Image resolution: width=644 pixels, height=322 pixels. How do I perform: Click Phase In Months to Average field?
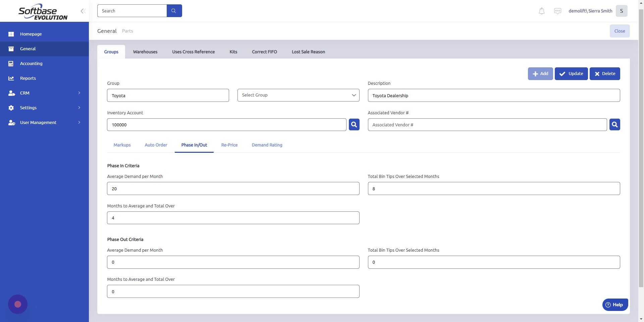coord(233,218)
